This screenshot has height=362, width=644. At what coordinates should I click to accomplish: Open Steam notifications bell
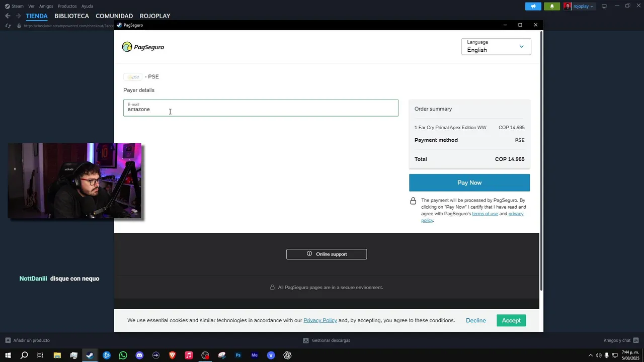(x=552, y=6)
